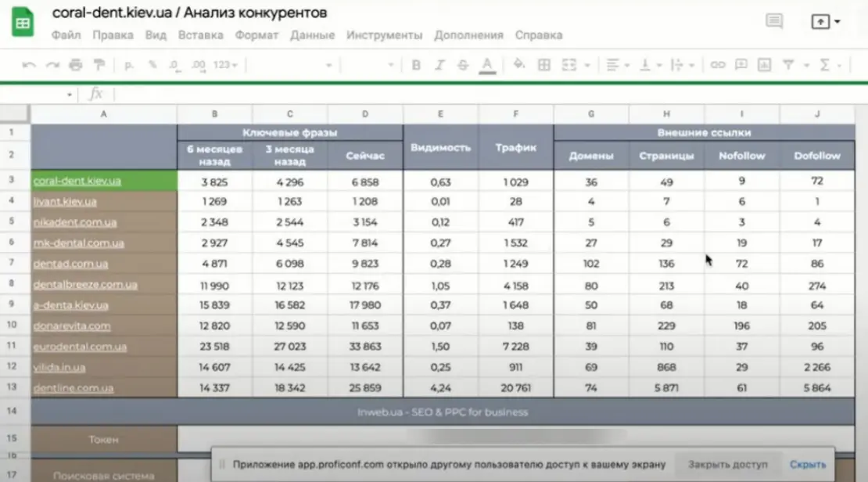Click the Видимость header cell
The image size is (868, 482).
pos(440,147)
